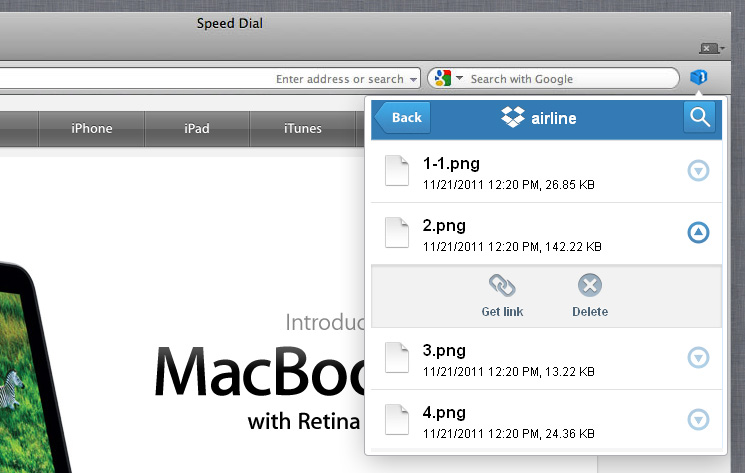Open the address bar history dropdown arrow

point(413,79)
